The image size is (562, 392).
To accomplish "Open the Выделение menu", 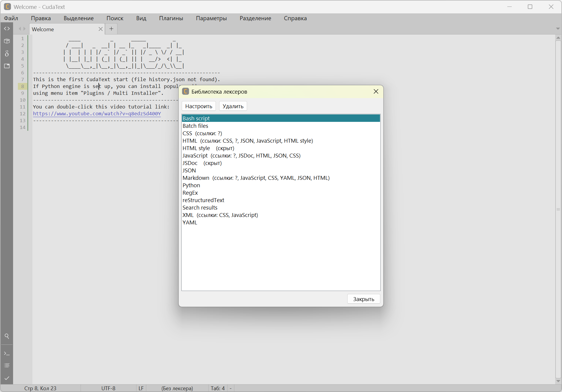I will [79, 18].
